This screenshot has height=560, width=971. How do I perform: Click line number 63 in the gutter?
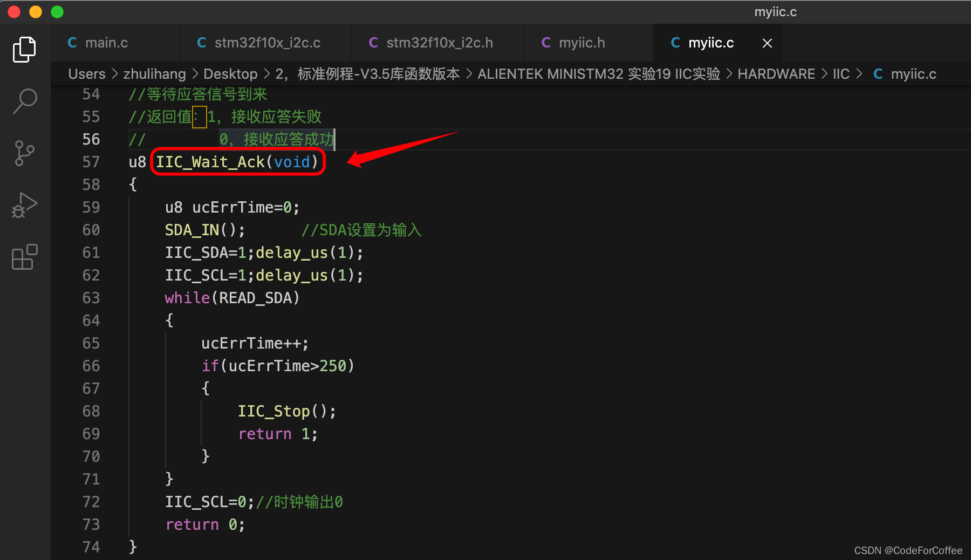click(x=91, y=298)
